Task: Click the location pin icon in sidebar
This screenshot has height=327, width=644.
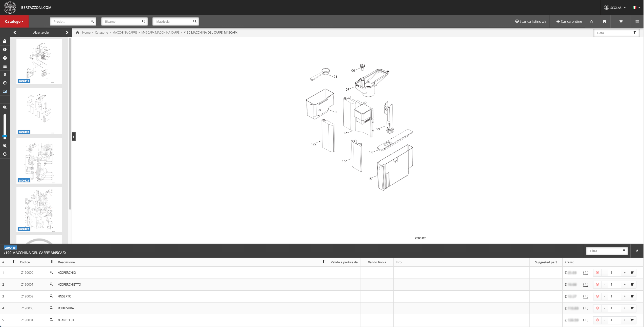Action: pyautogui.click(x=5, y=74)
